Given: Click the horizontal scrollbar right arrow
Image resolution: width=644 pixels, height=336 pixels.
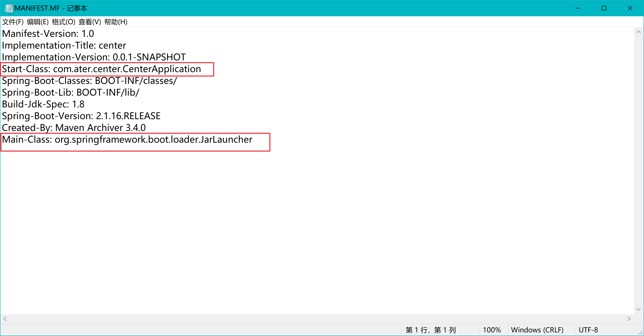Looking at the screenshot, I should (629, 319).
